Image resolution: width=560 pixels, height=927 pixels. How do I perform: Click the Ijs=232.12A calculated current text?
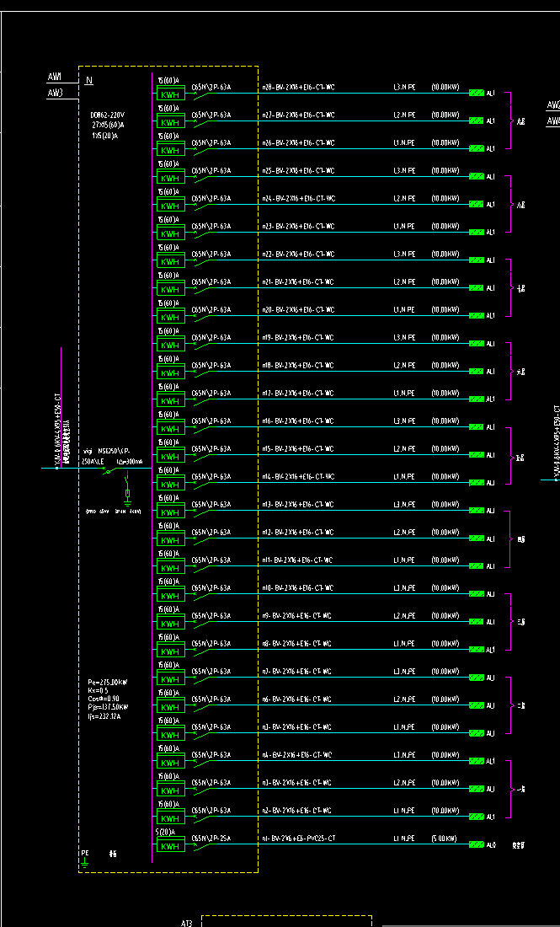[105, 716]
